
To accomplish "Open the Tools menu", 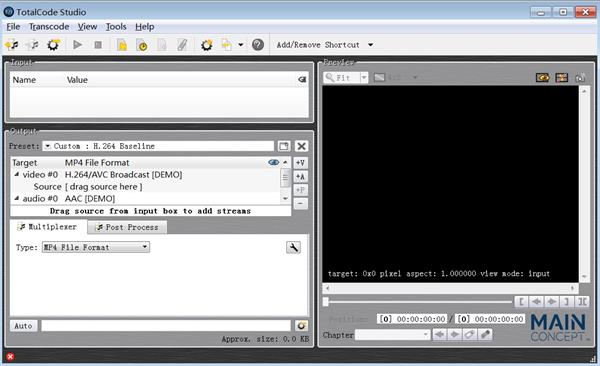I will pos(116,27).
